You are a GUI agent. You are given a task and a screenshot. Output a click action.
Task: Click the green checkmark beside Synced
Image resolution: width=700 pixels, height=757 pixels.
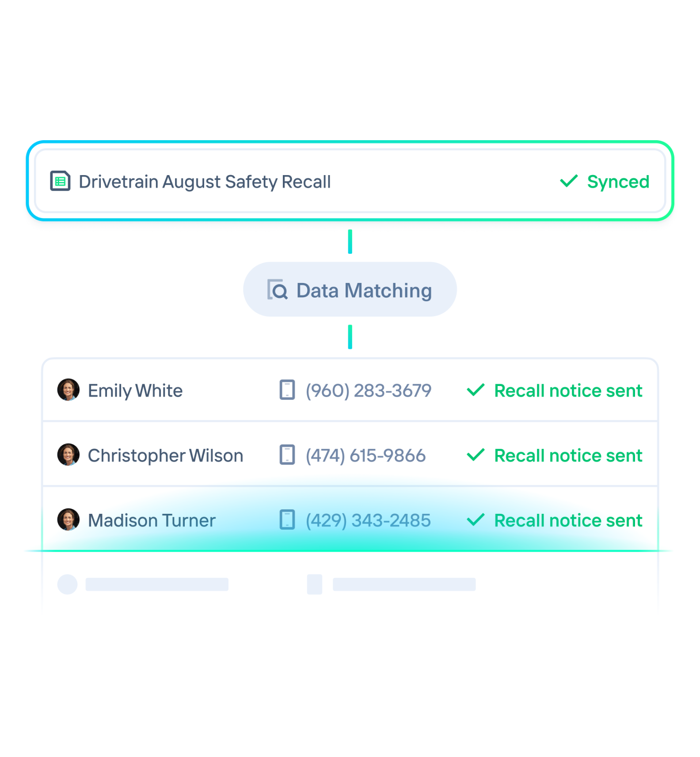coord(569,181)
